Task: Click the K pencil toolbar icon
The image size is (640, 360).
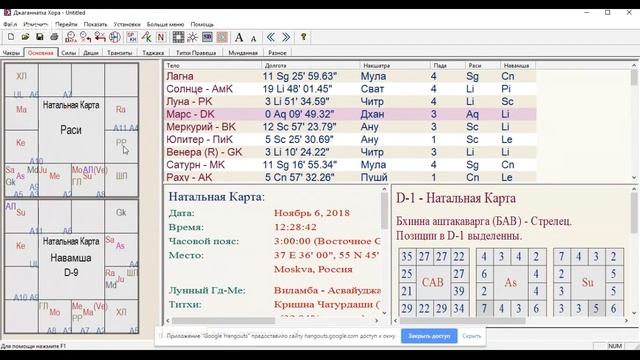Action: pos(147,37)
